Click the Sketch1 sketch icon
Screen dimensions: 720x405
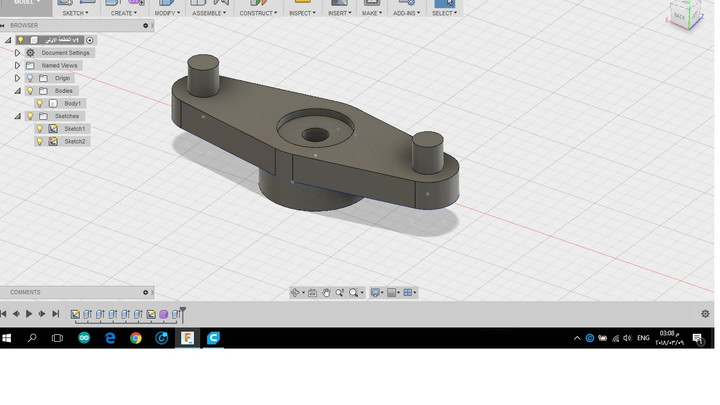point(53,129)
